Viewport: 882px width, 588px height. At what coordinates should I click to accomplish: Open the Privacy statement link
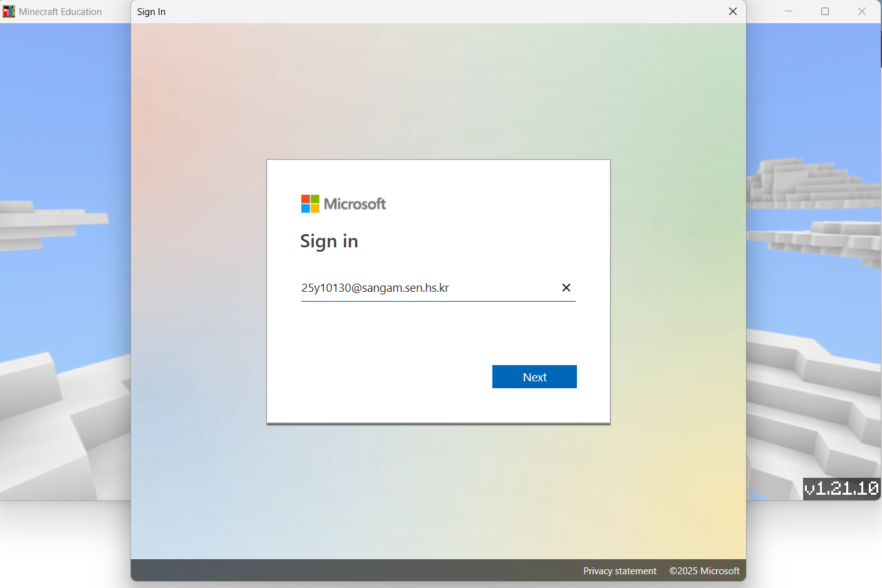point(620,571)
